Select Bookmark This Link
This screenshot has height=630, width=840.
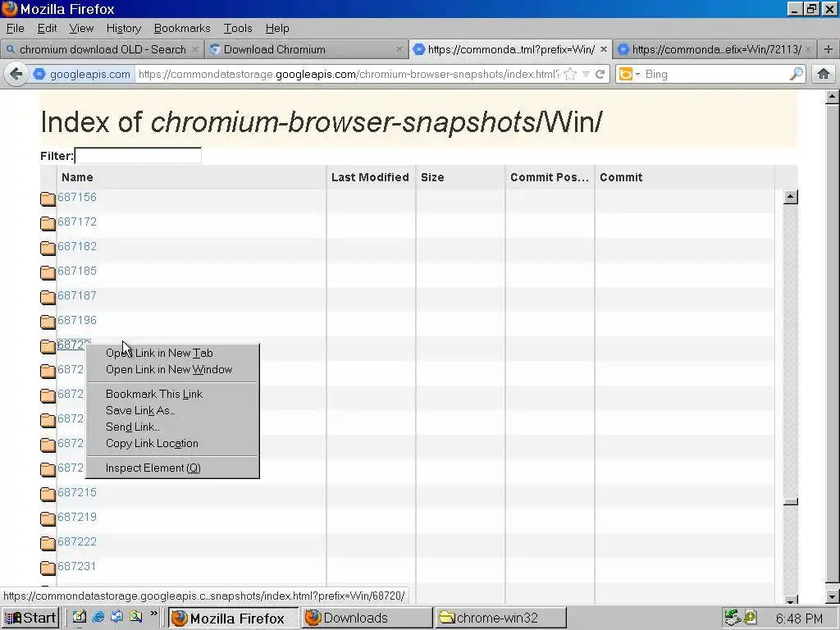point(172,395)
